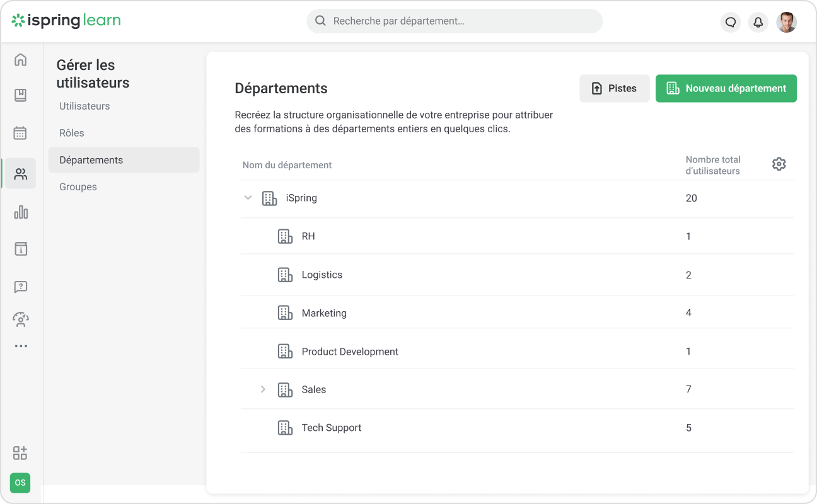Open the chat messages icon
The image size is (817, 504).
point(731,22)
